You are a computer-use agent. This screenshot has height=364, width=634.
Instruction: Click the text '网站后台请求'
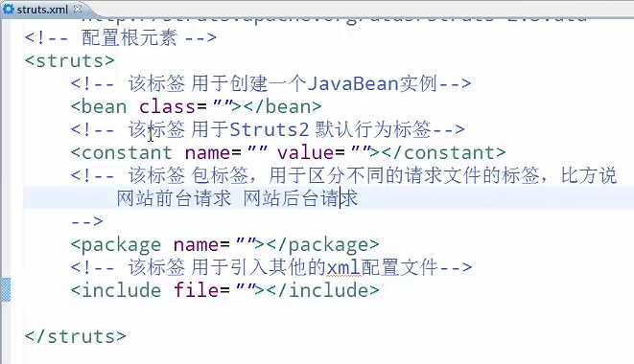pyautogui.click(x=300, y=198)
